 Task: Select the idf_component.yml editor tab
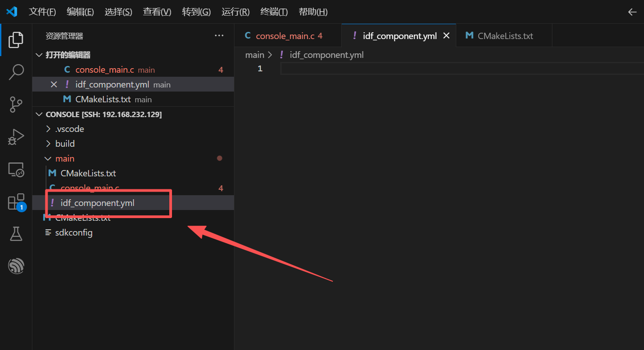(399, 36)
